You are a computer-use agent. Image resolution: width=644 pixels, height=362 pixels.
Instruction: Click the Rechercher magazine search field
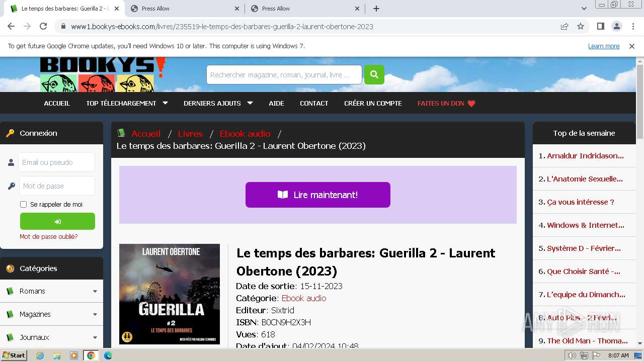click(284, 75)
